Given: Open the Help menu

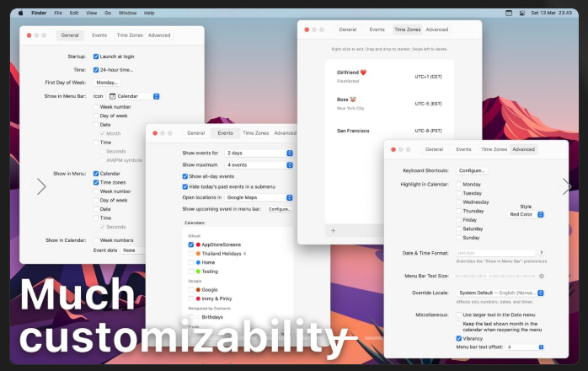Looking at the screenshot, I should 149,13.
